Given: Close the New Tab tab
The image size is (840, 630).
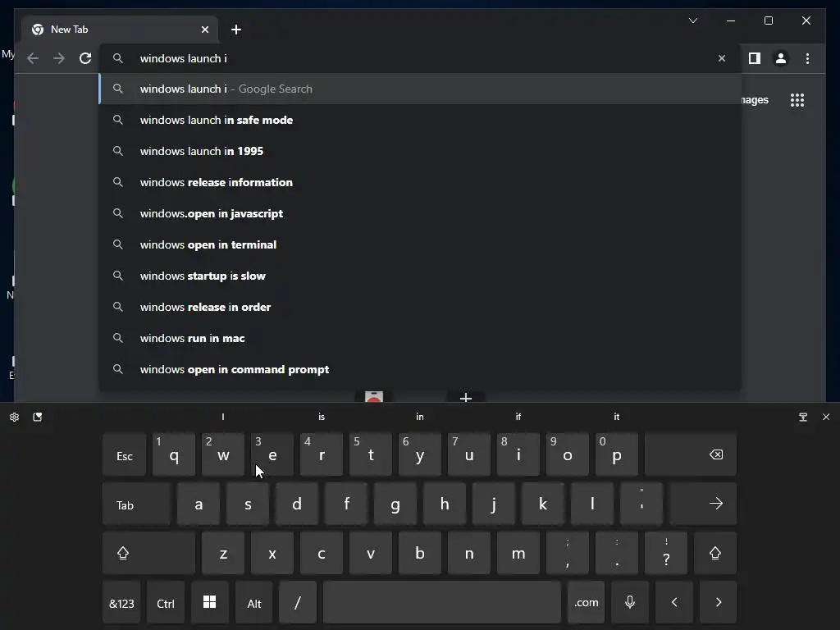Looking at the screenshot, I should pos(204,30).
